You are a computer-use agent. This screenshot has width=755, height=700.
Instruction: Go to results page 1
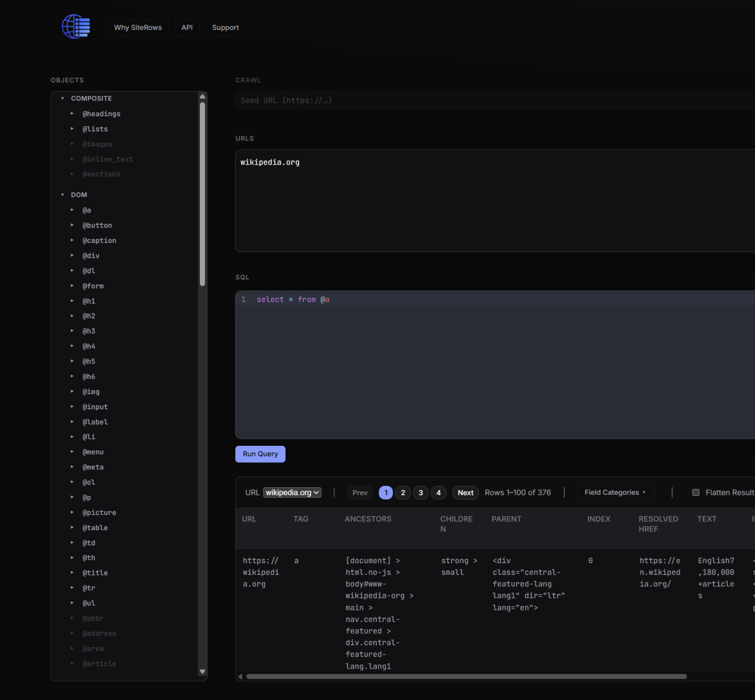pos(386,492)
